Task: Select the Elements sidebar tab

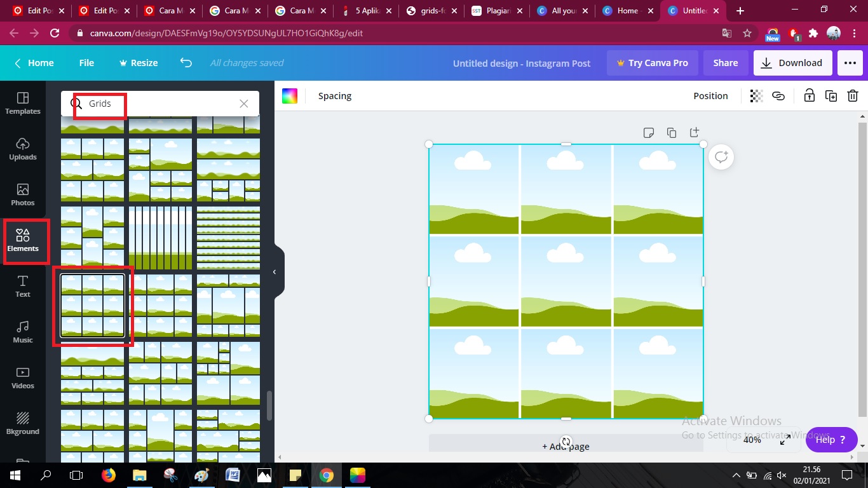Action: pos(23,240)
